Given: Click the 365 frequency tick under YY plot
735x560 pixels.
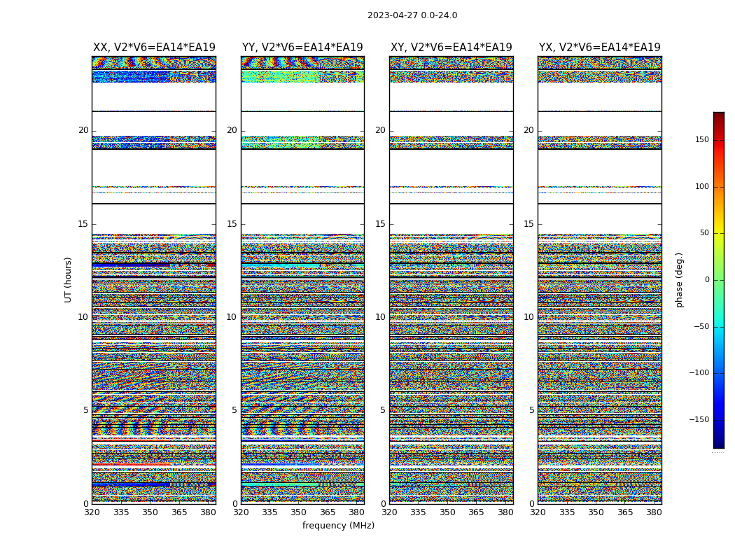Looking at the screenshot, I should click(x=328, y=512).
